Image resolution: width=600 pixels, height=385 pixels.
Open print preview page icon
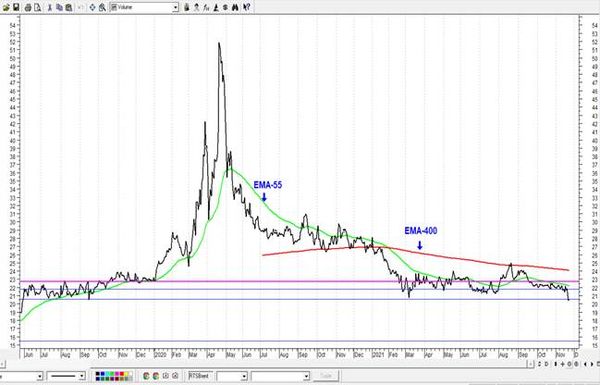coord(38,7)
